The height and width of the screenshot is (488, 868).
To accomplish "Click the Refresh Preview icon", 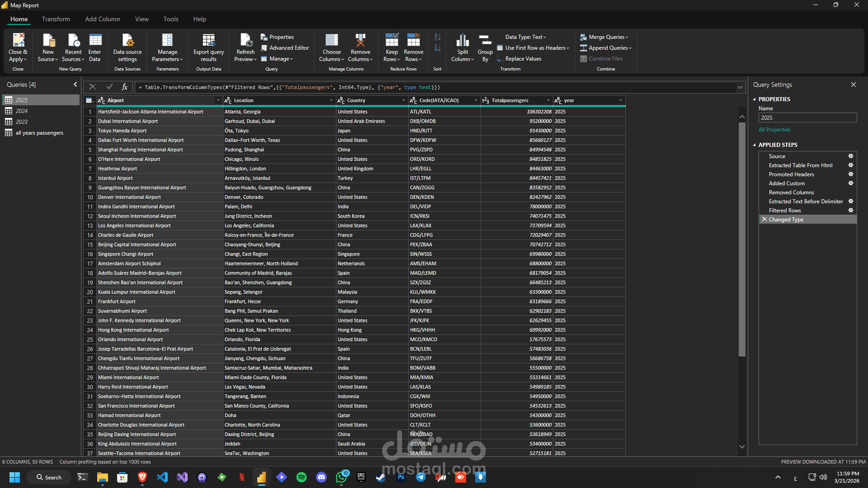I will click(245, 41).
